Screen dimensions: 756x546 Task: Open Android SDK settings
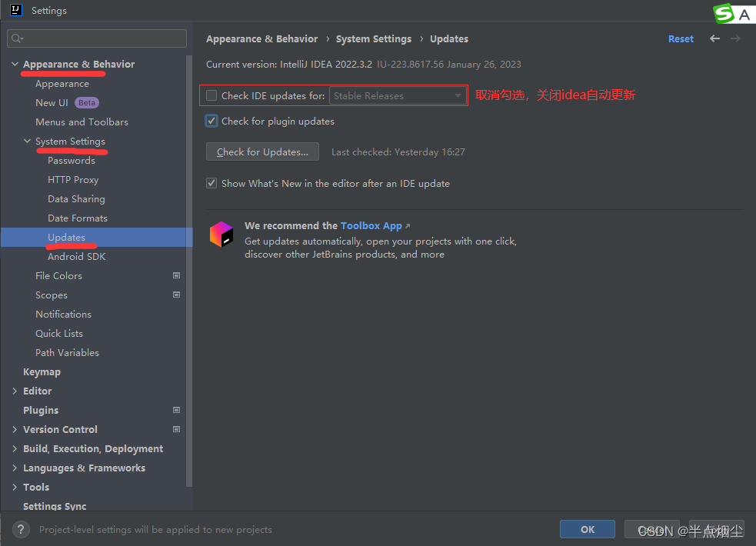[77, 256]
